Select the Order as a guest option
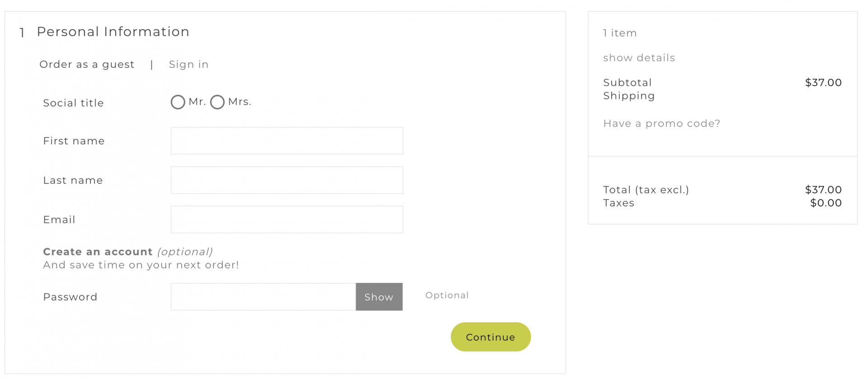The height and width of the screenshot is (385, 868). point(87,65)
